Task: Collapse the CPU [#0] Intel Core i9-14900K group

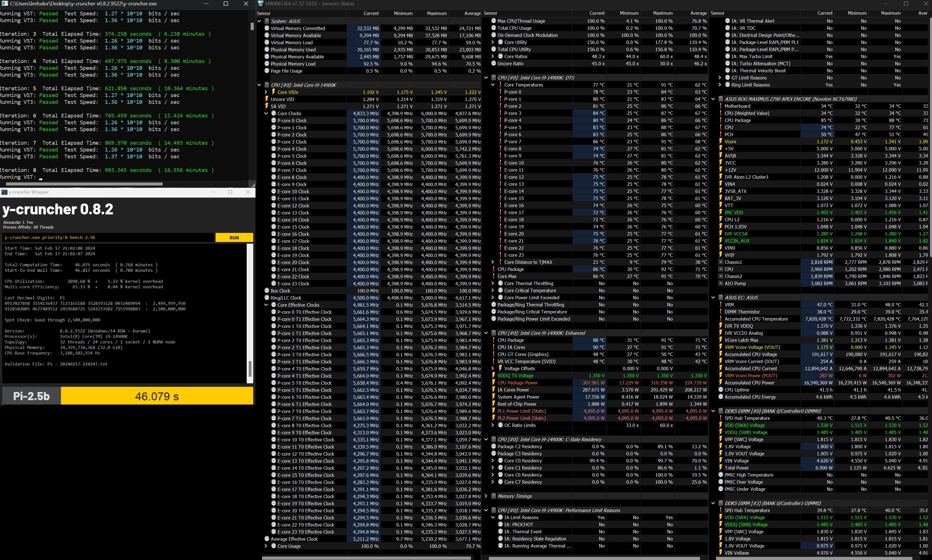Action: point(259,85)
